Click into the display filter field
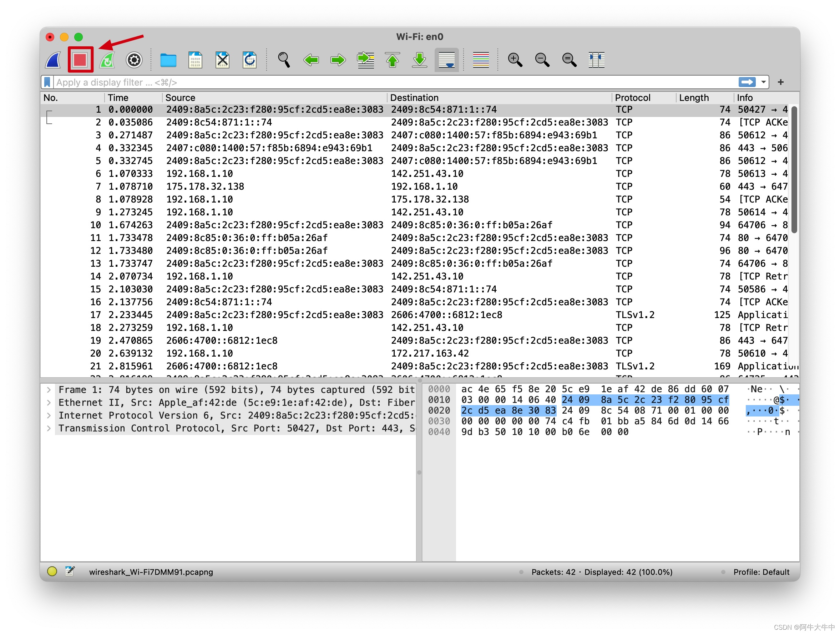 click(x=395, y=82)
